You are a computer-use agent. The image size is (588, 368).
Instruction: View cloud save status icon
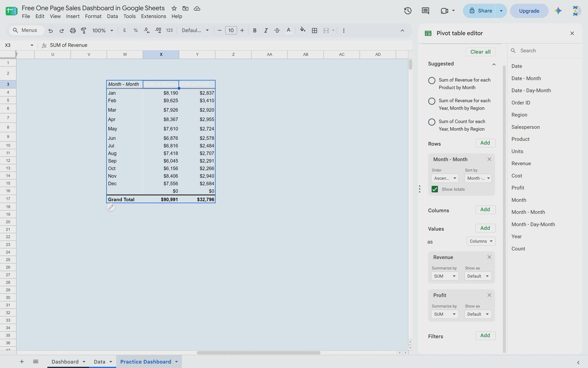click(197, 8)
